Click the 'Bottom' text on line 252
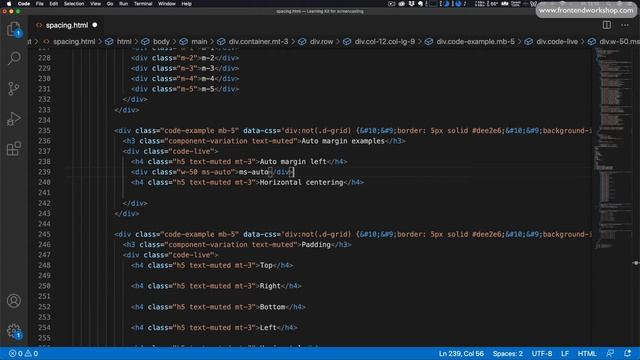This screenshot has height=360, width=640. tap(272, 307)
